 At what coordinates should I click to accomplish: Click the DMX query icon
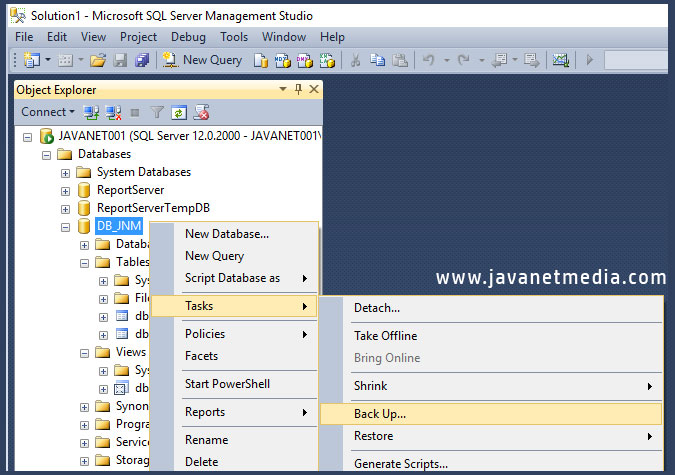[x=305, y=60]
